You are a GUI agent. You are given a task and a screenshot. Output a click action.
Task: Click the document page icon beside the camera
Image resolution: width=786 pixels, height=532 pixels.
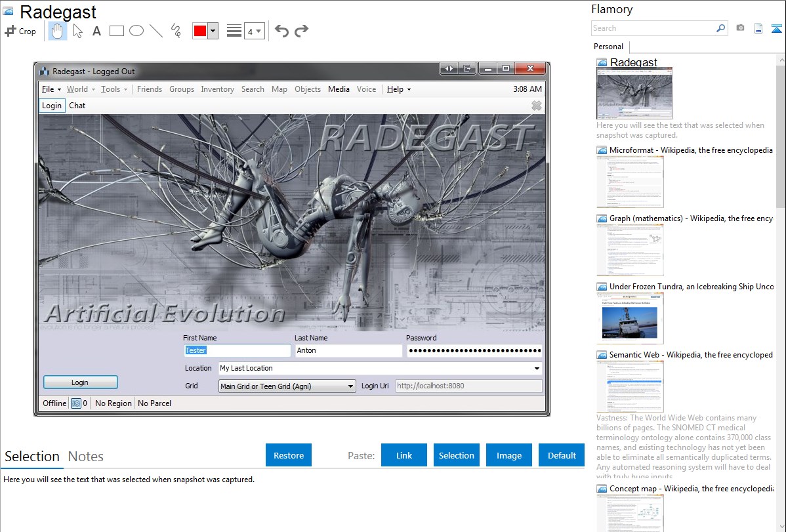point(758,28)
